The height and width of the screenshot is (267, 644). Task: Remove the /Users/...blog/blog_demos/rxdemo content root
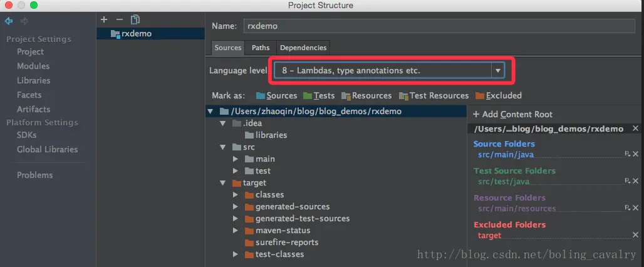tap(635, 128)
